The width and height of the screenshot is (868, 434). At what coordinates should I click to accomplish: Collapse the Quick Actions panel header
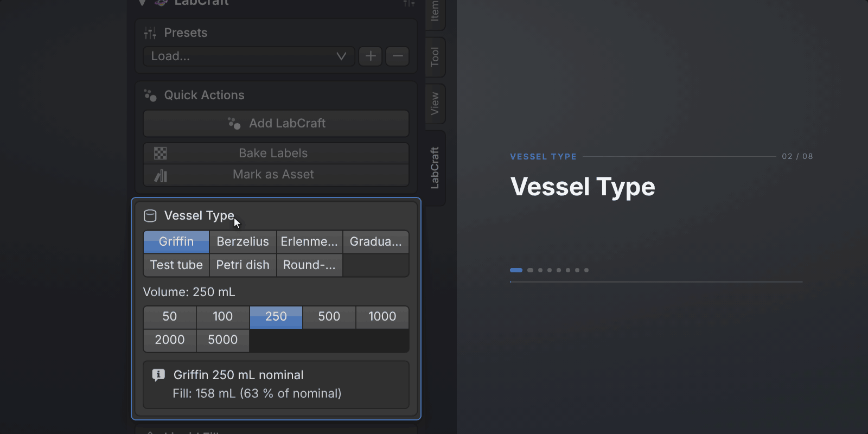click(x=276, y=95)
